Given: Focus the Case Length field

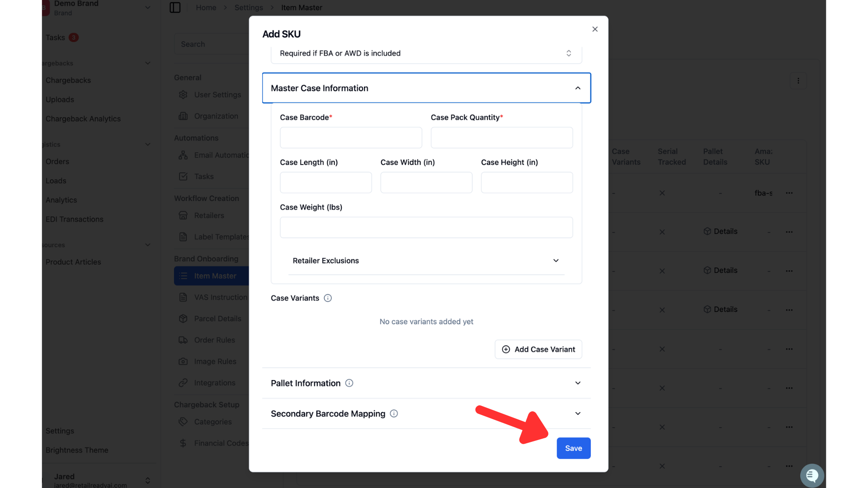Looking at the screenshot, I should (x=326, y=183).
